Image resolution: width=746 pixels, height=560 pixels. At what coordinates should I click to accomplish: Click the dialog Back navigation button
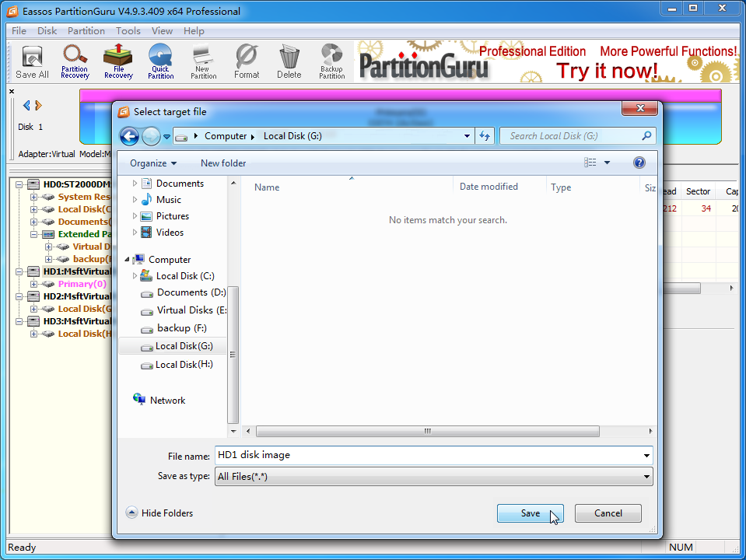(x=129, y=137)
